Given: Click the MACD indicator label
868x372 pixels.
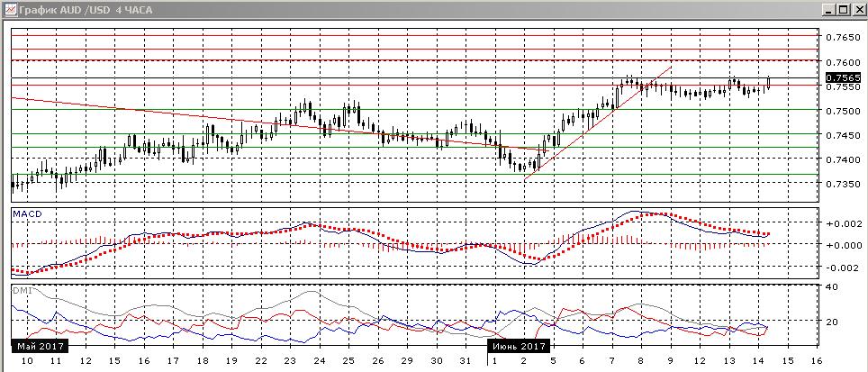Looking at the screenshot, I should (27, 213).
